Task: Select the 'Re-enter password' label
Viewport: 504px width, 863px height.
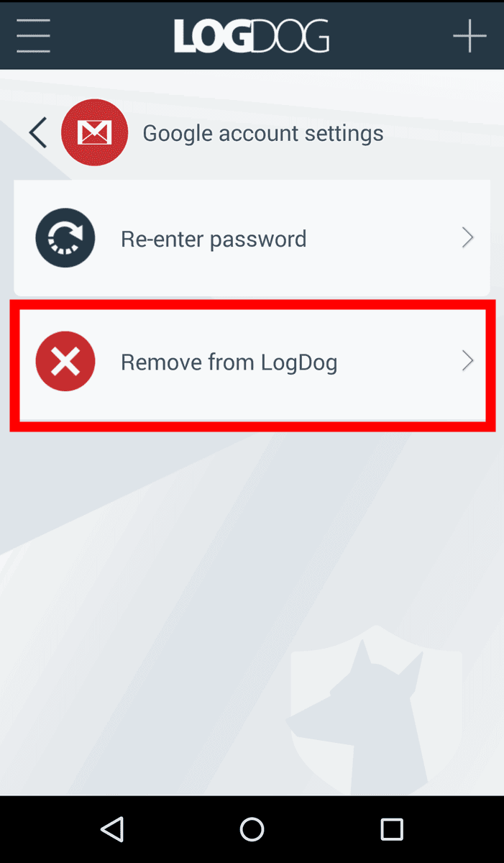Action: click(214, 239)
